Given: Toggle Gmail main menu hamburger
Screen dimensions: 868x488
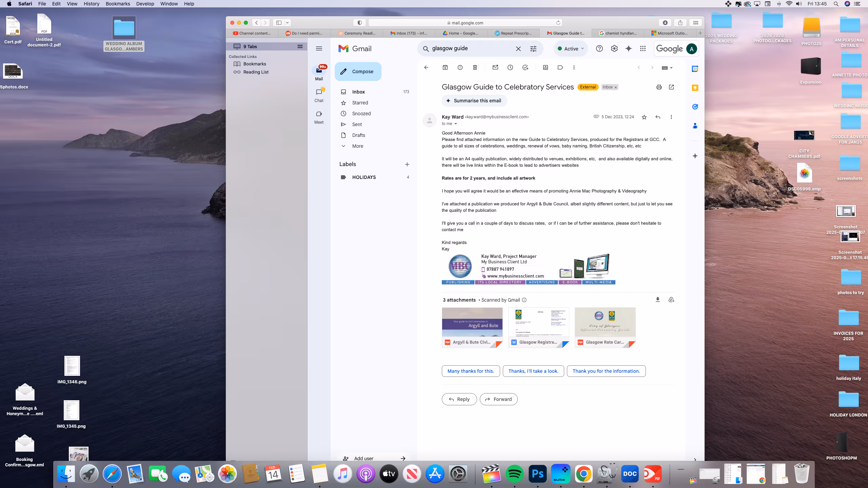Looking at the screenshot, I should [319, 48].
